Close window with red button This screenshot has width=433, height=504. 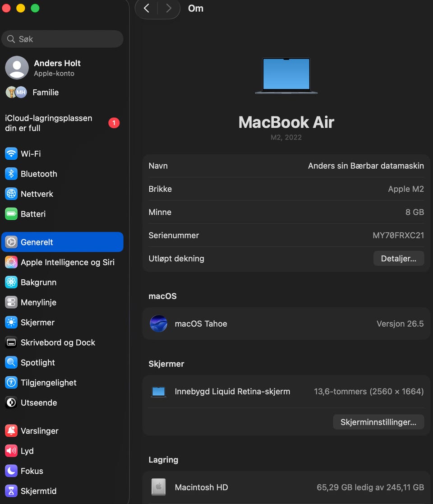tap(6, 8)
